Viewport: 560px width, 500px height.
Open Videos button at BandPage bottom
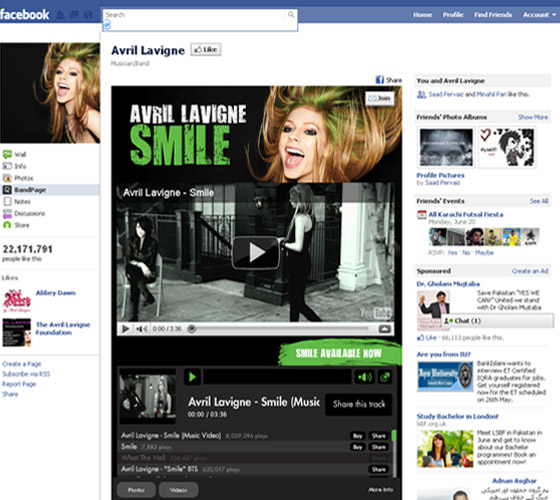click(178, 490)
